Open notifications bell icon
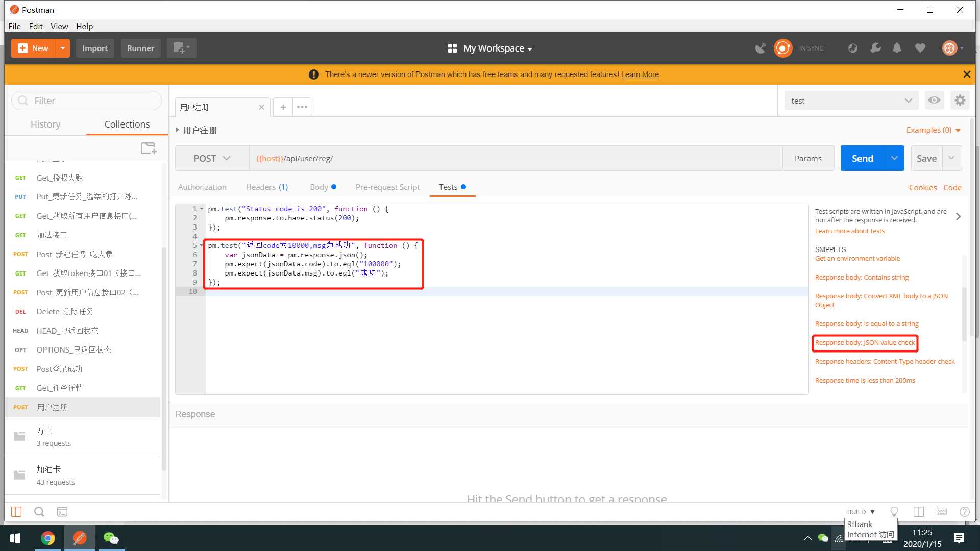This screenshot has height=551, width=980. 897,48
